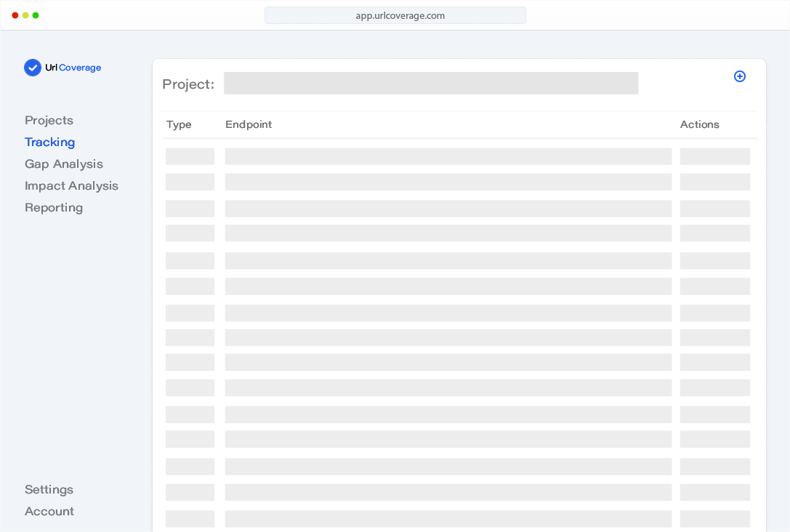Viewport: 790px width, 532px height.
Task: Select Tracking in the sidebar
Action: click(x=49, y=142)
